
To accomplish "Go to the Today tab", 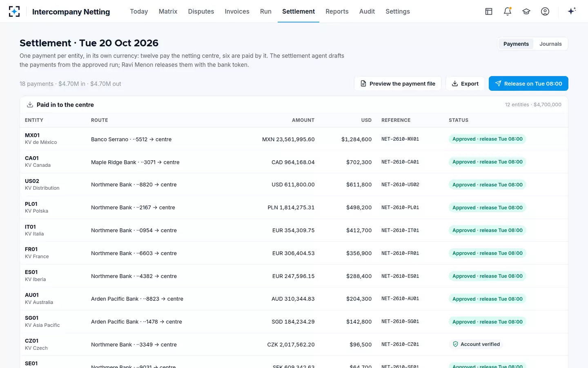I will (x=139, y=11).
